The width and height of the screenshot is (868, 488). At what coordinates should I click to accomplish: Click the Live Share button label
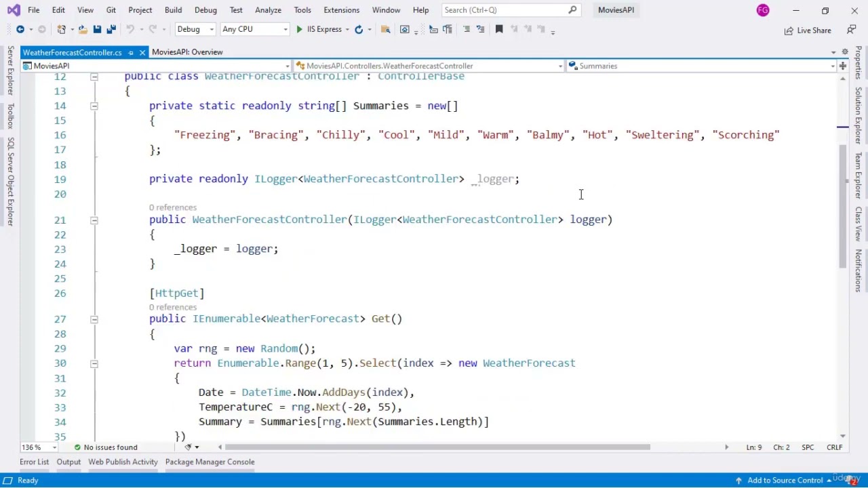814,30
